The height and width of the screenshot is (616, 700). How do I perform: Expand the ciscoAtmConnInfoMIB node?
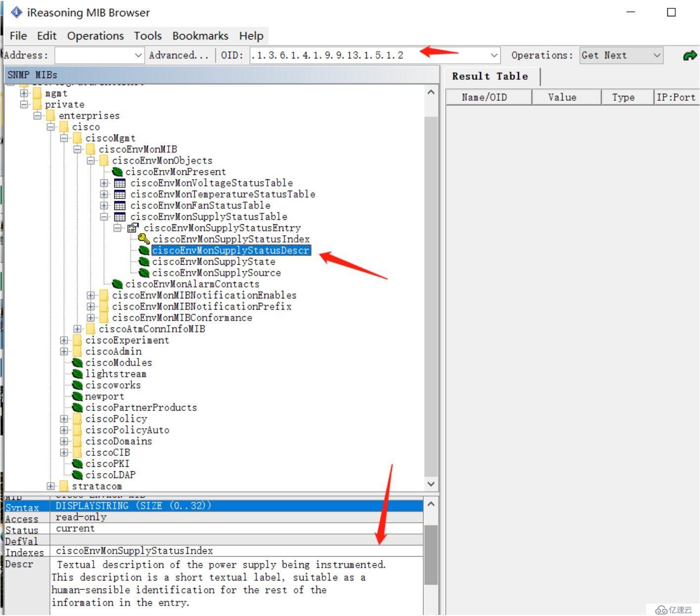pos(77,329)
